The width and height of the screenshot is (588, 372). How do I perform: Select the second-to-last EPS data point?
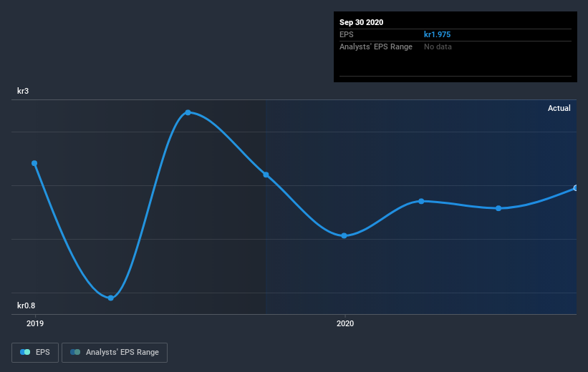point(498,208)
